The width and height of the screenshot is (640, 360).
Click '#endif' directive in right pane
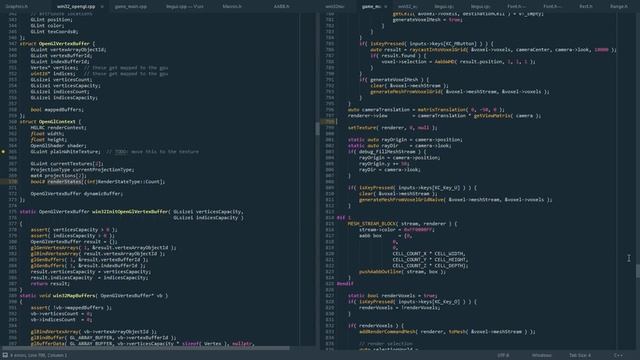pyautogui.click(x=345, y=283)
